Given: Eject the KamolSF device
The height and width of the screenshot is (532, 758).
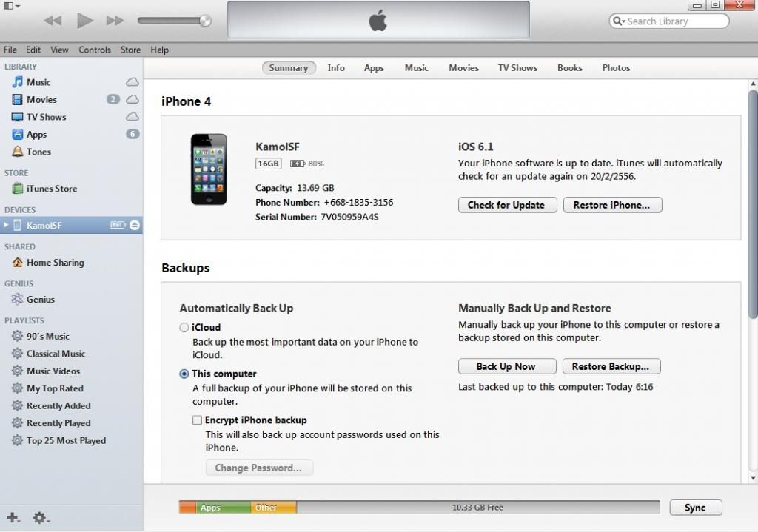Looking at the screenshot, I should [x=135, y=225].
